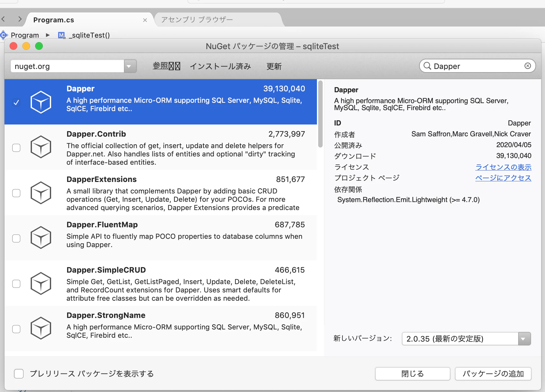The image size is (545, 392).
Task: Select the Dapper.Contrib package row title
Action: [96, 134]
